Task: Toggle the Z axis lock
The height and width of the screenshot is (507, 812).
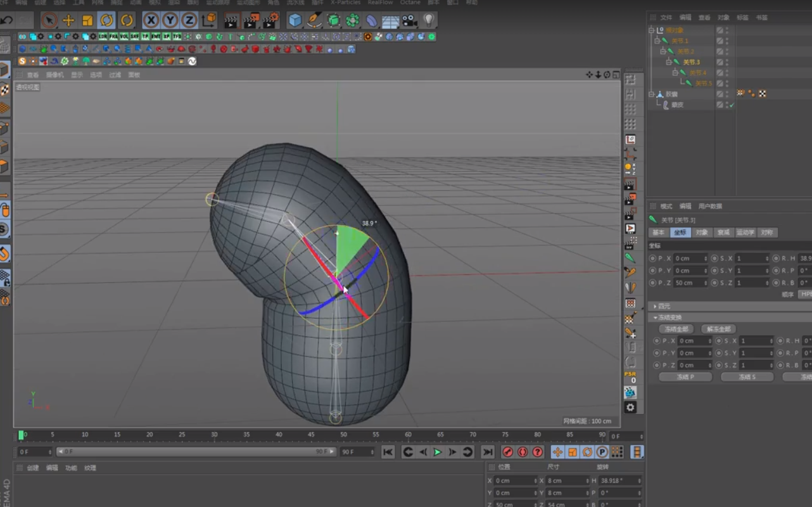Action: pos(189,20)
